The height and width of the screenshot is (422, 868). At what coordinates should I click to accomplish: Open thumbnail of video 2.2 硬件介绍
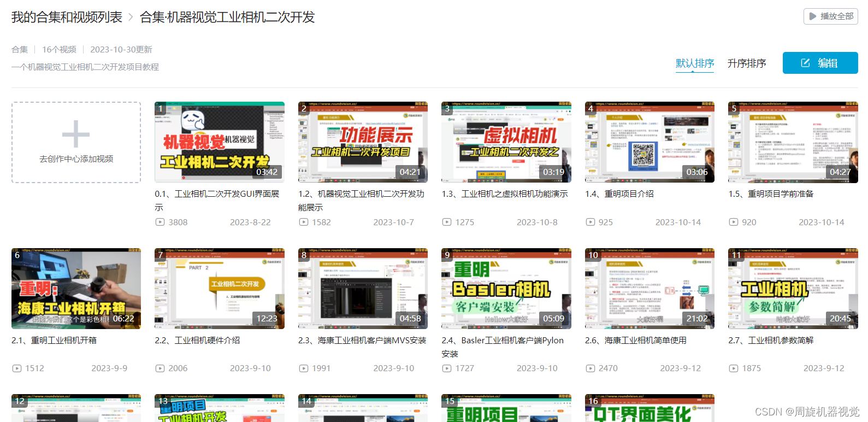coord(220,289)
